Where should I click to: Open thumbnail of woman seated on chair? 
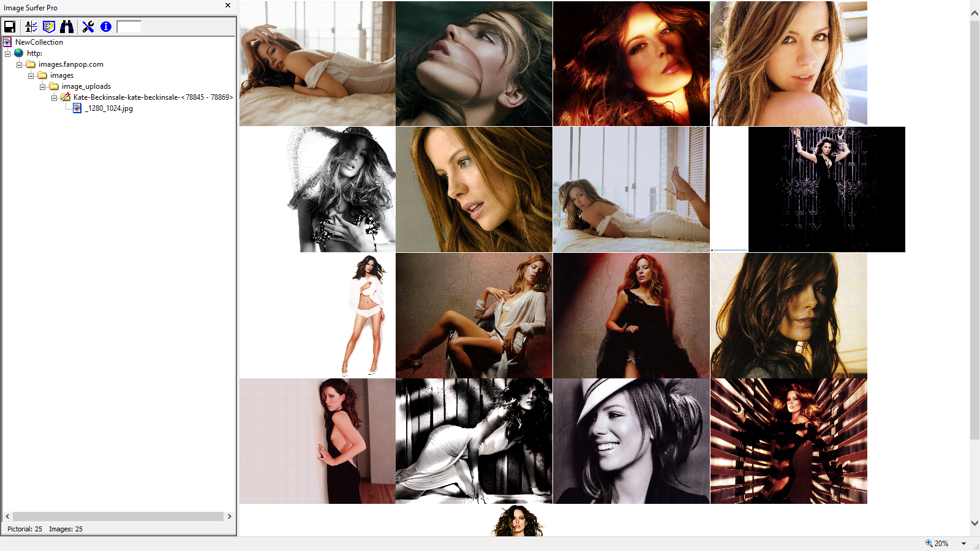coord(474,315)
